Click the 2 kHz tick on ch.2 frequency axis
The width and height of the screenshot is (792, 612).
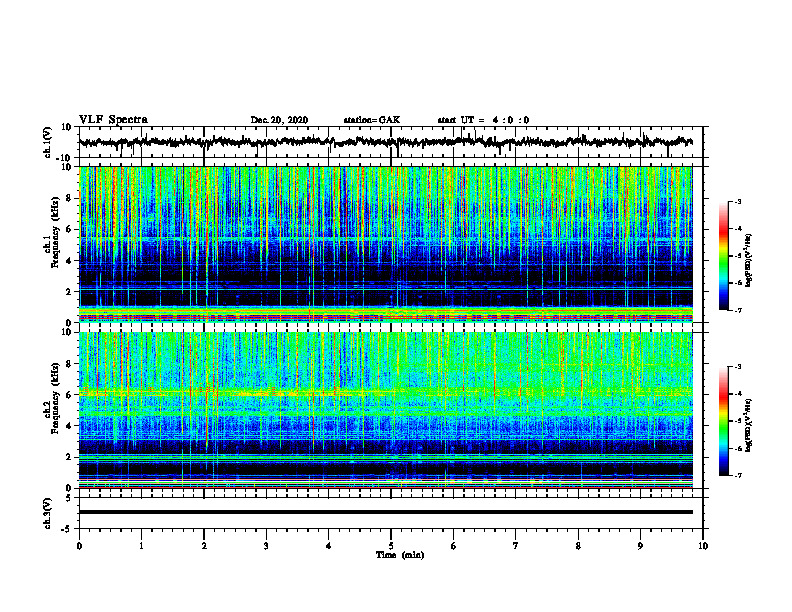[70, 457]
